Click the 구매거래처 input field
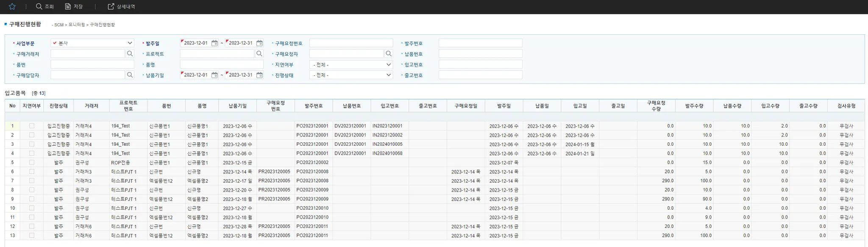868x247 pixels. point(88,54)
